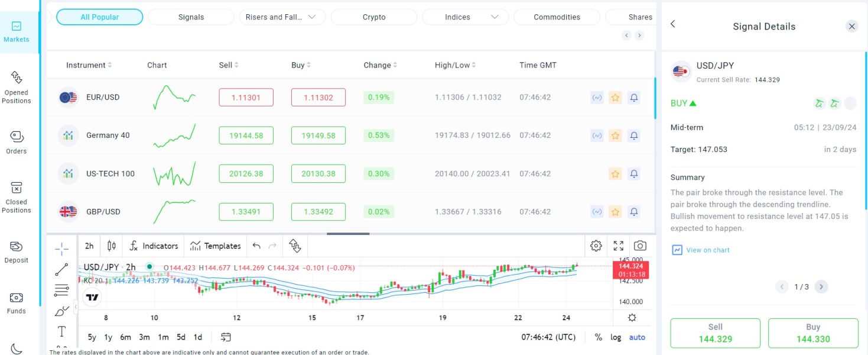Set a price alert bell for EUR/USD
Screen dimensions: 868x355
pos(634,98)
